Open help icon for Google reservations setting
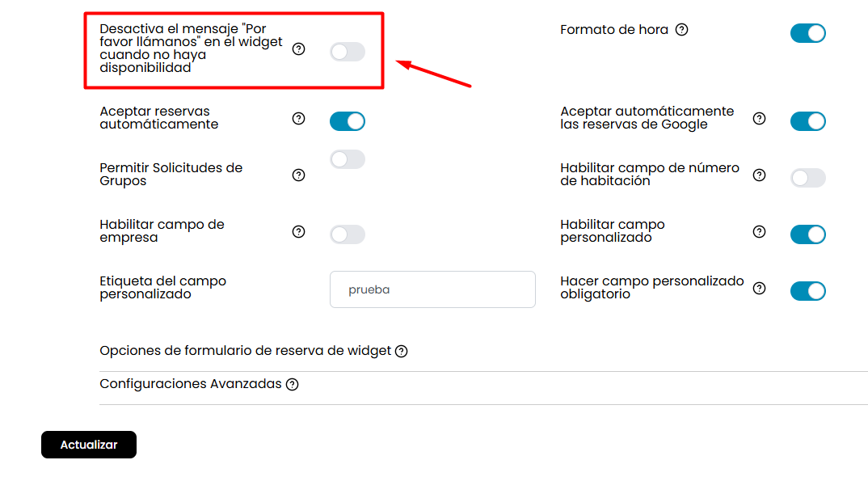This screenshot has width=868, height=477. pyautogui.click(x=759, y=119)
